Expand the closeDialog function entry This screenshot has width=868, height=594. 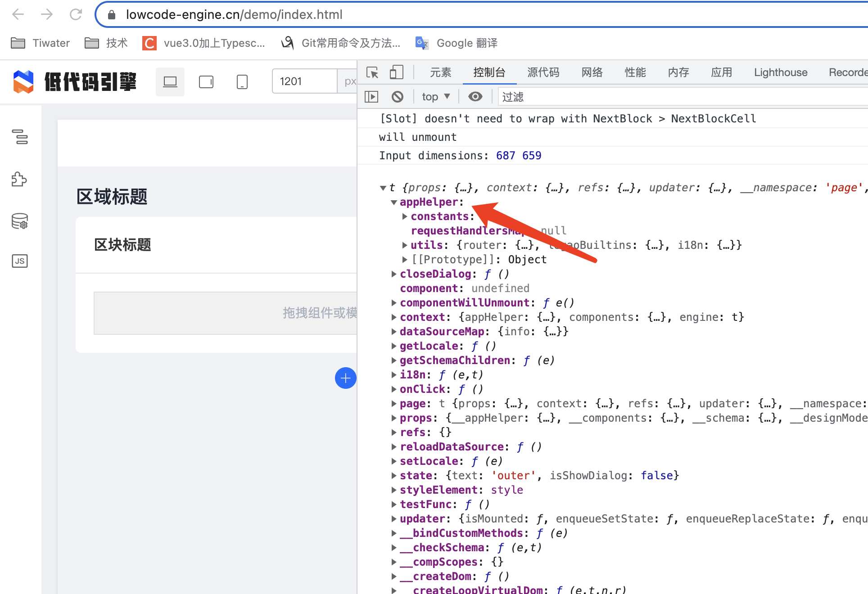394,274
